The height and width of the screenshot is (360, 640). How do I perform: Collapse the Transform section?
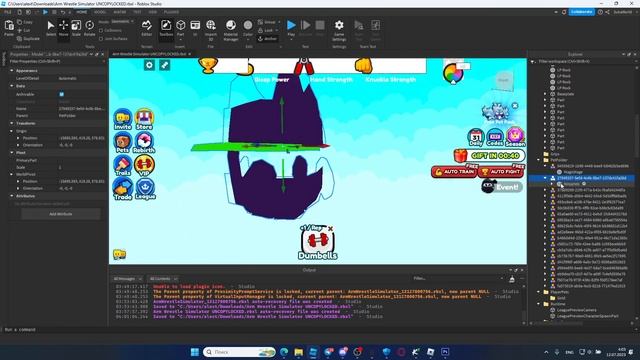click(12, 123)
